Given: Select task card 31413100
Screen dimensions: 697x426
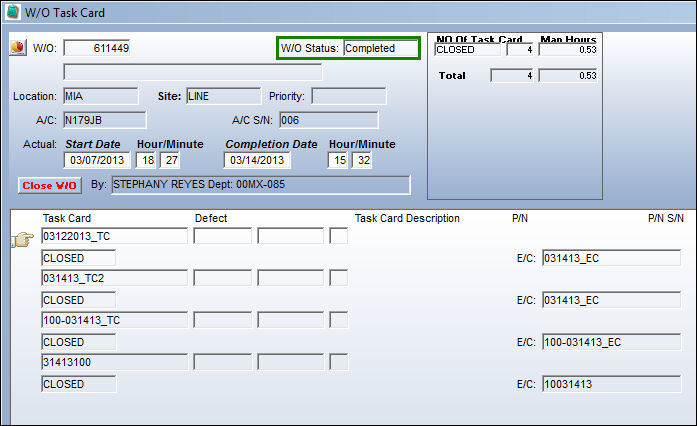Looking at the screenshot, I should click(114, 362).
